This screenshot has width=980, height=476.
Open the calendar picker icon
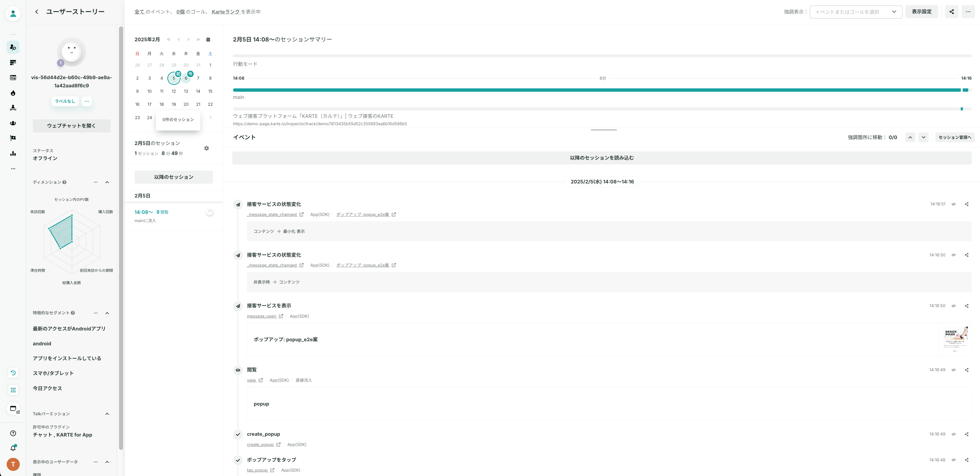coord(208,39)
